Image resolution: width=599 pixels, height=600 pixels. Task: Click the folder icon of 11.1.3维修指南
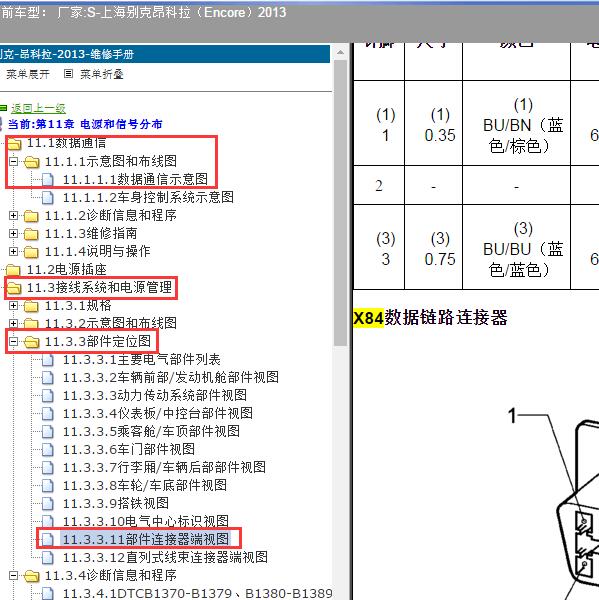coord(31,234)
